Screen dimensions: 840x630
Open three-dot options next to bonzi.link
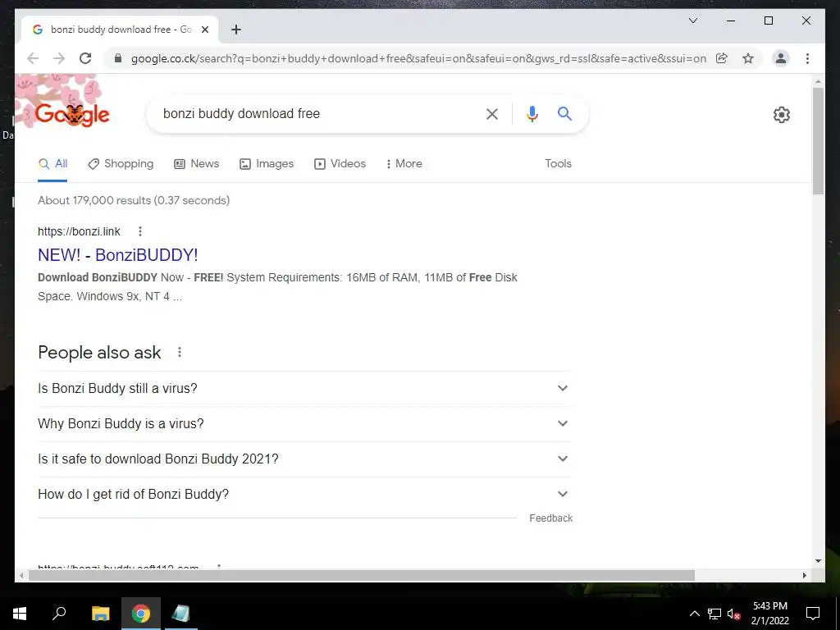(x=139, y=231)
